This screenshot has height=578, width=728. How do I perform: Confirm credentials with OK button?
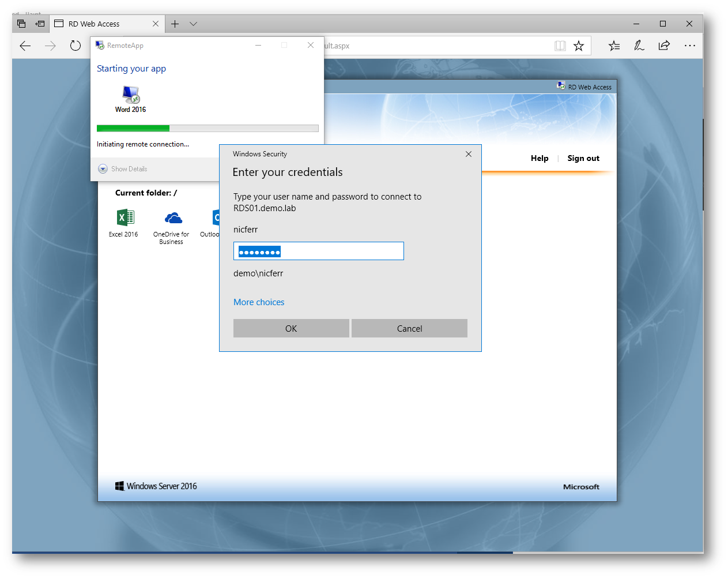(291, 328)
